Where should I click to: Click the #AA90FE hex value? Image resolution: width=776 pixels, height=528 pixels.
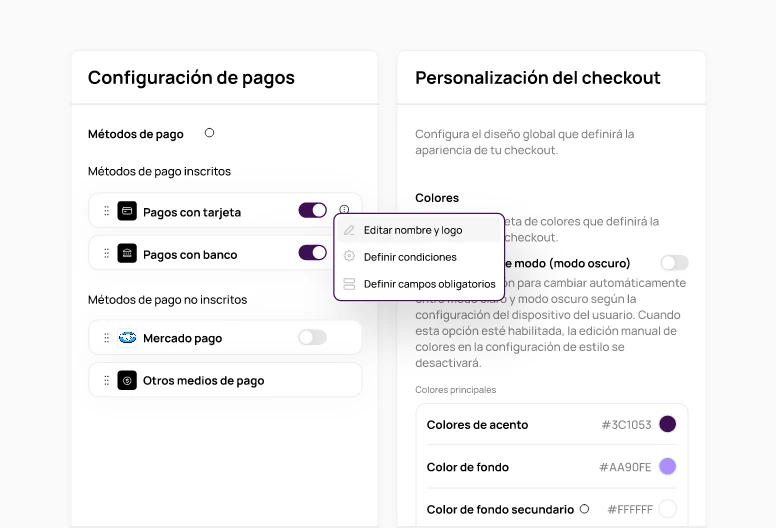coord(625,467)
